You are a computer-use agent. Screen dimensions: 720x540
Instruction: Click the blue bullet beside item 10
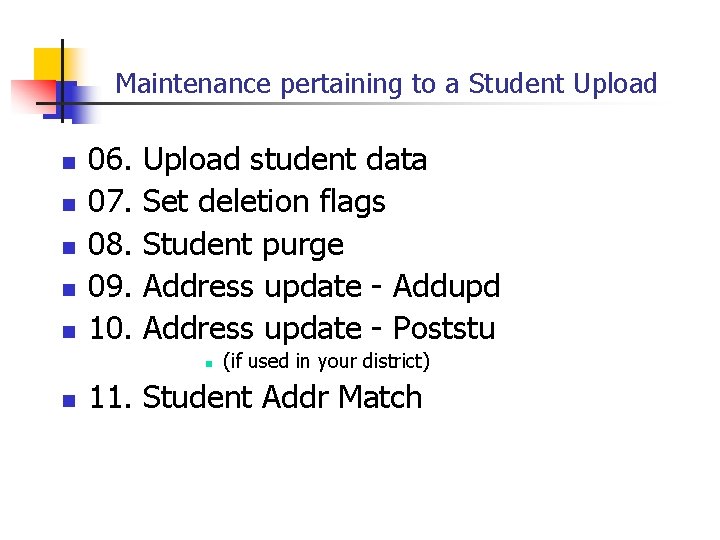pyautogui.click(x=69, y=332)
